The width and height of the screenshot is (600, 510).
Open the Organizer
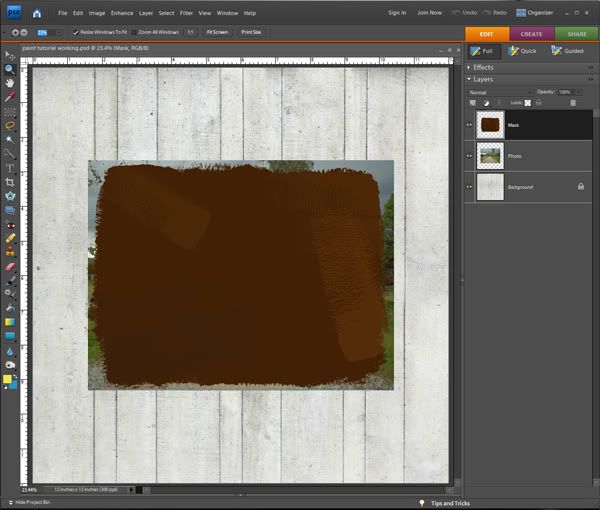(535, 13)
